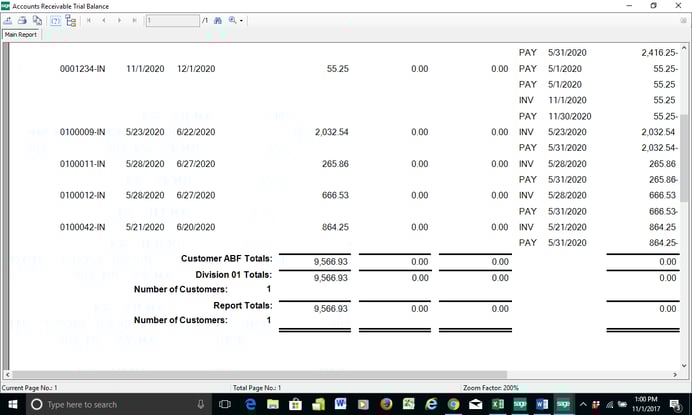Click the page number input field
692x415 pixels.
point(172,20)
